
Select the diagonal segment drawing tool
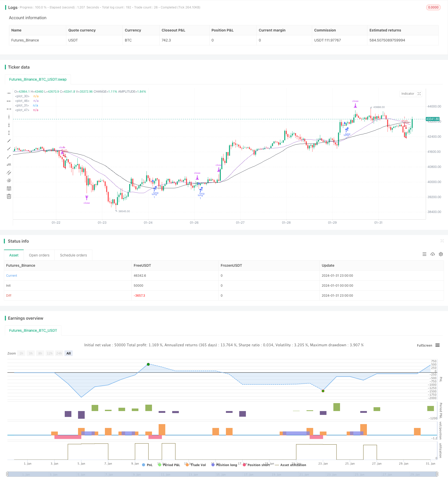[9, 157]
